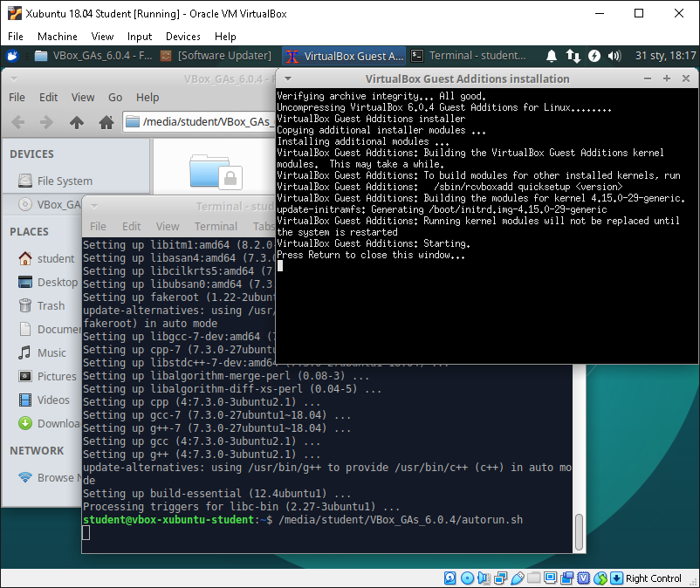Click the shared folders icon in VirtualBox status bar
The height and width of the screenshot is (588, 700).
click(533, 578)
